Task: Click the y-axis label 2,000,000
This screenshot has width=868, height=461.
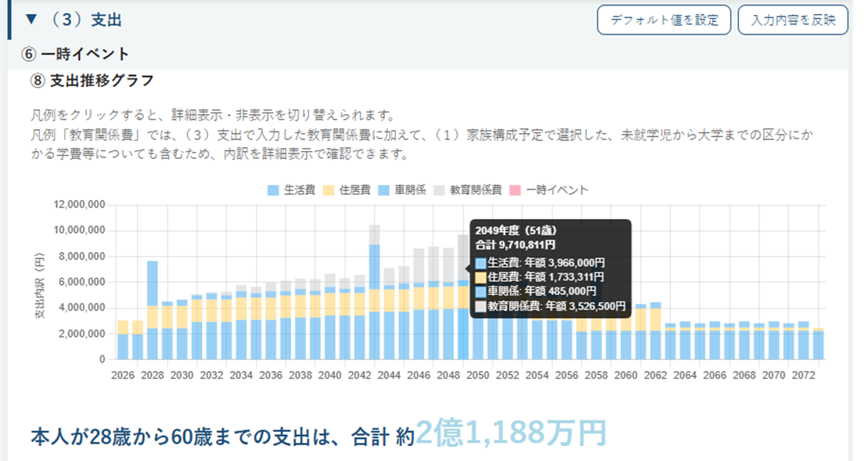Action: 81,333
